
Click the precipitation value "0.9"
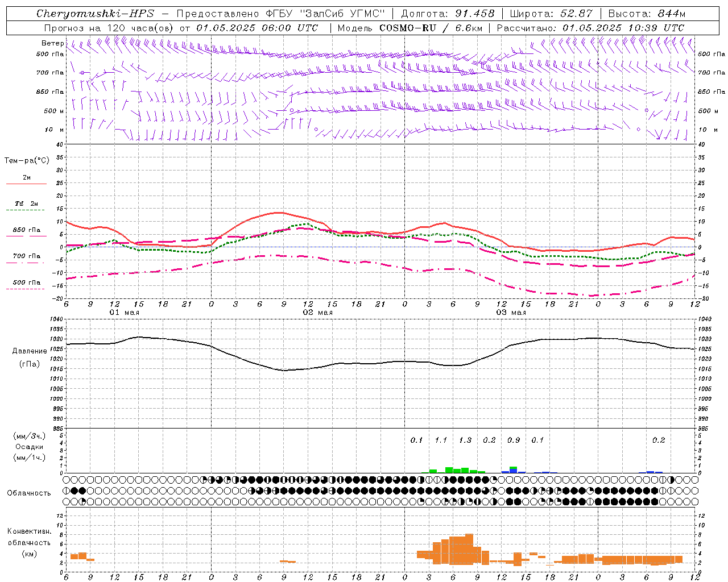click(x=514, y=440)
